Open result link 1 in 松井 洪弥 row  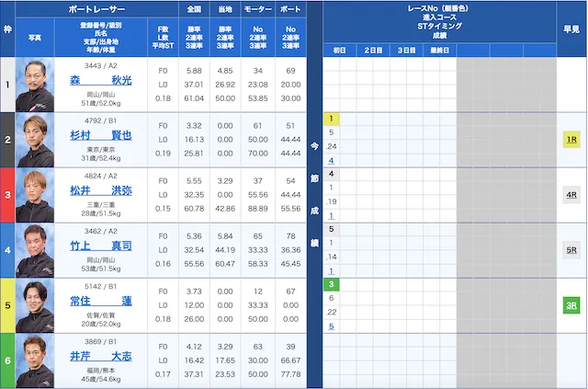click(331, 216)
